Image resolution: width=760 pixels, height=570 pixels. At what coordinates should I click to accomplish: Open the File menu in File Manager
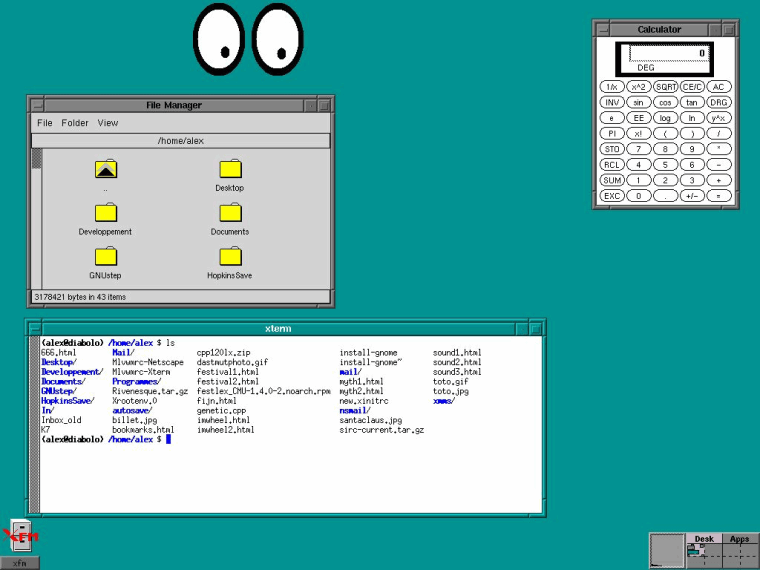[x=45, y=123]
